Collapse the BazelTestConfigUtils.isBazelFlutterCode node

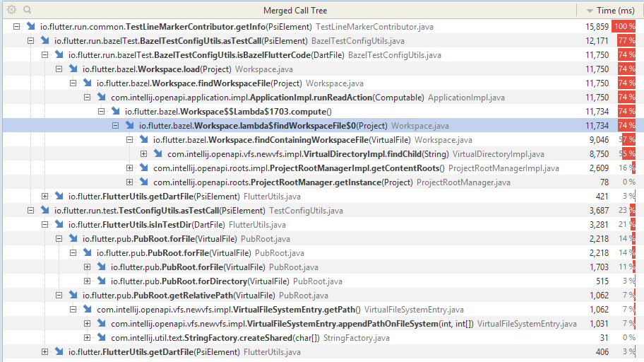44,54
